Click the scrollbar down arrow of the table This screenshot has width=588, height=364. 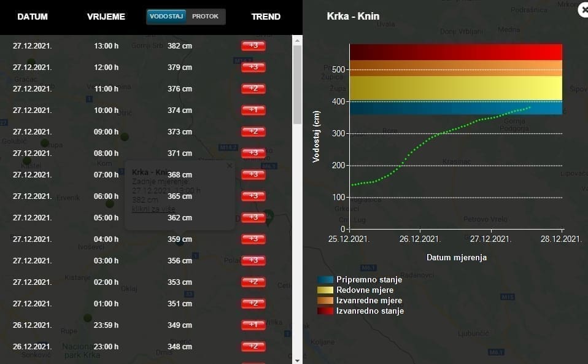pos(297,360)
